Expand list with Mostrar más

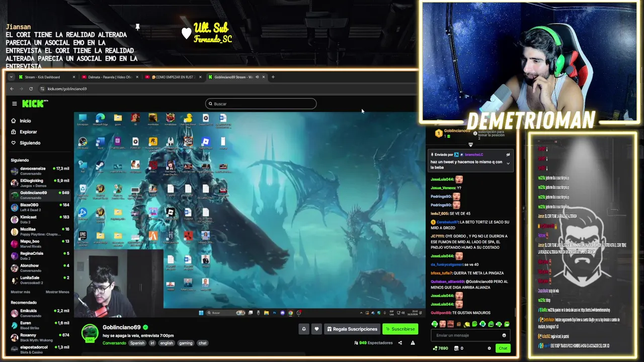(21, 292)
